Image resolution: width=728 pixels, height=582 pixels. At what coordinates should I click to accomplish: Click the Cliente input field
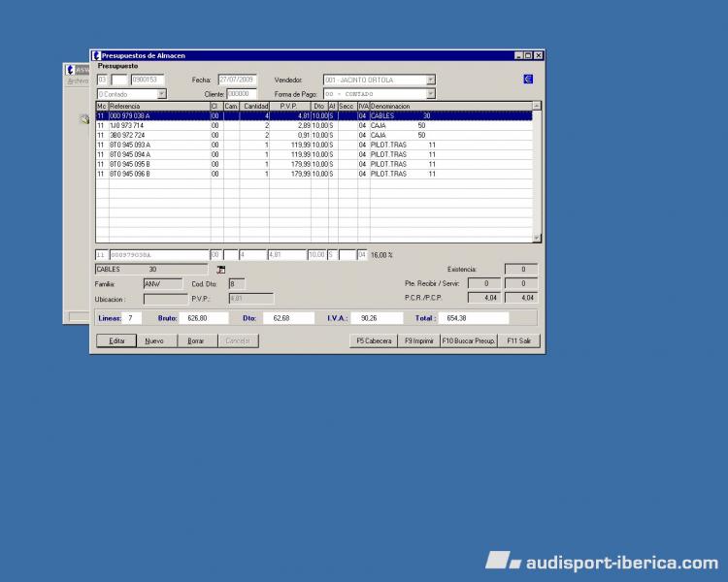(x=243, y=94)
